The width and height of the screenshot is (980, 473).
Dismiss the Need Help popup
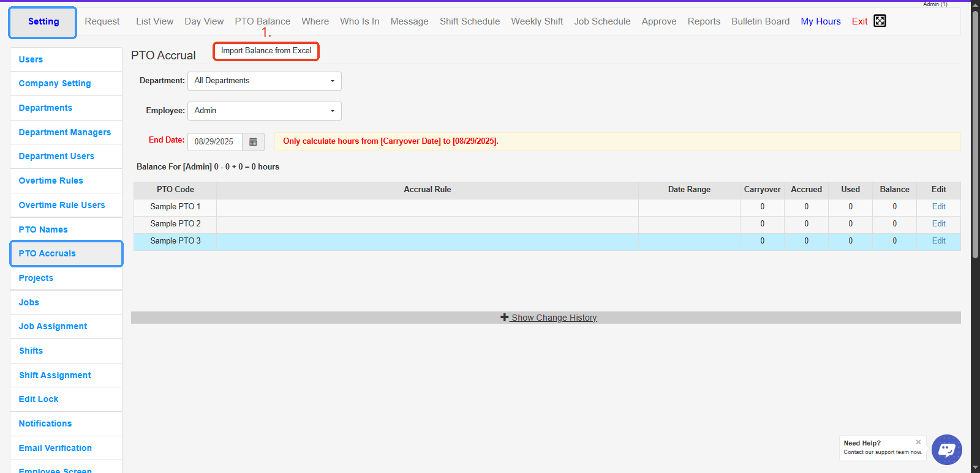[918, 442]
